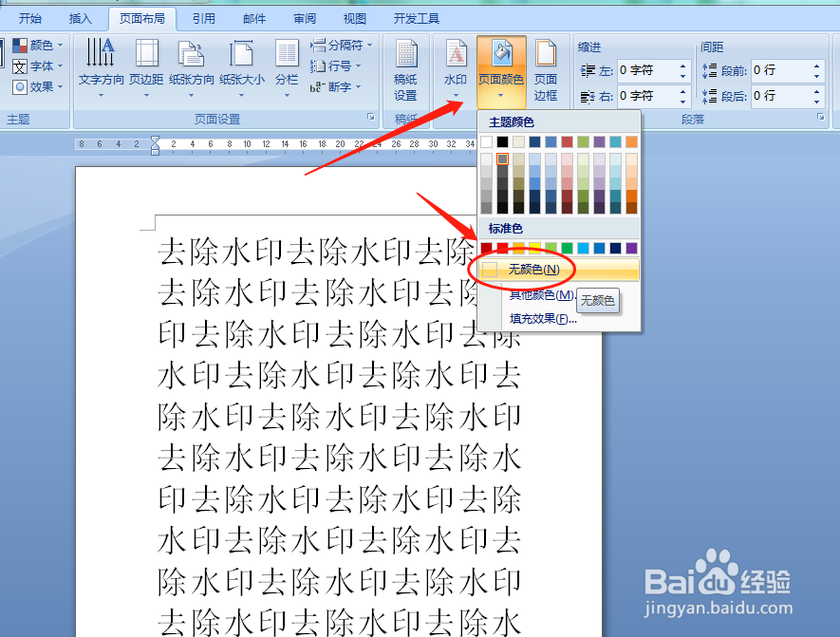Click the 段前 spacing before icon
Viewport: 840px width, 637px height.
[710, 70]
